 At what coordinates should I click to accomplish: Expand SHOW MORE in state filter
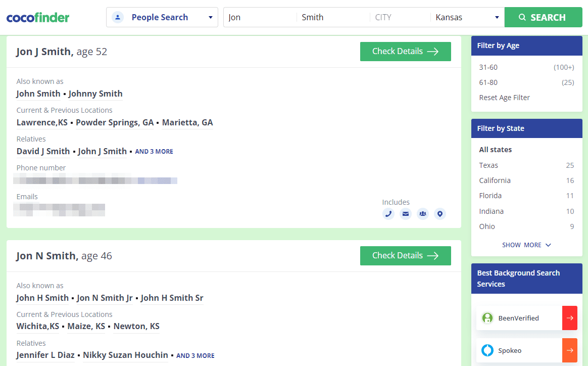[x=526, y=245]
